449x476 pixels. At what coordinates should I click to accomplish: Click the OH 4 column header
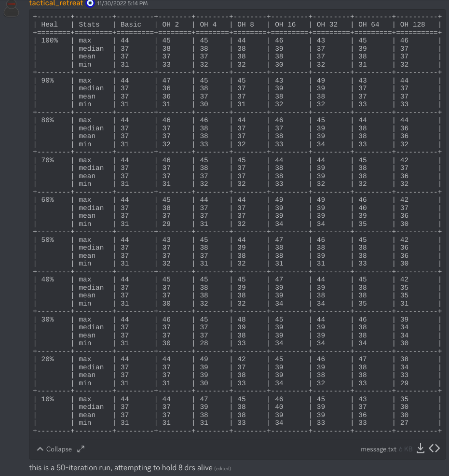click(208, 24)
